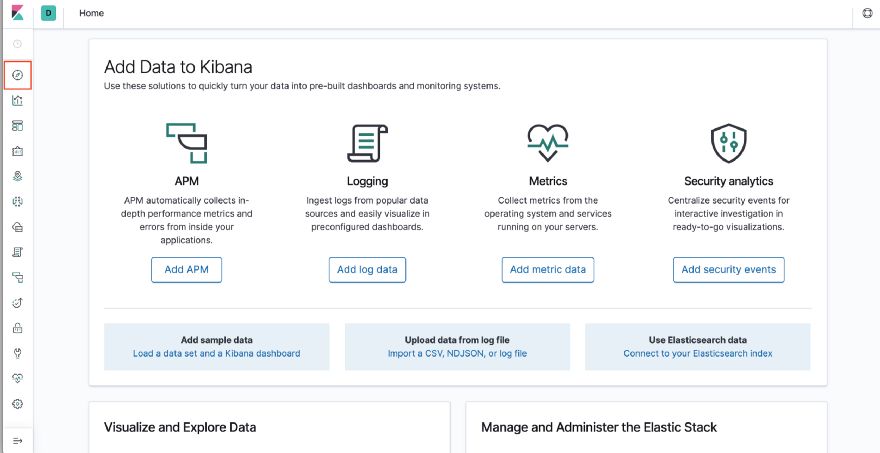Open Machine Learning sidebar icon
The width and height of the screenshot is (880, 453).
pos(17,201)
